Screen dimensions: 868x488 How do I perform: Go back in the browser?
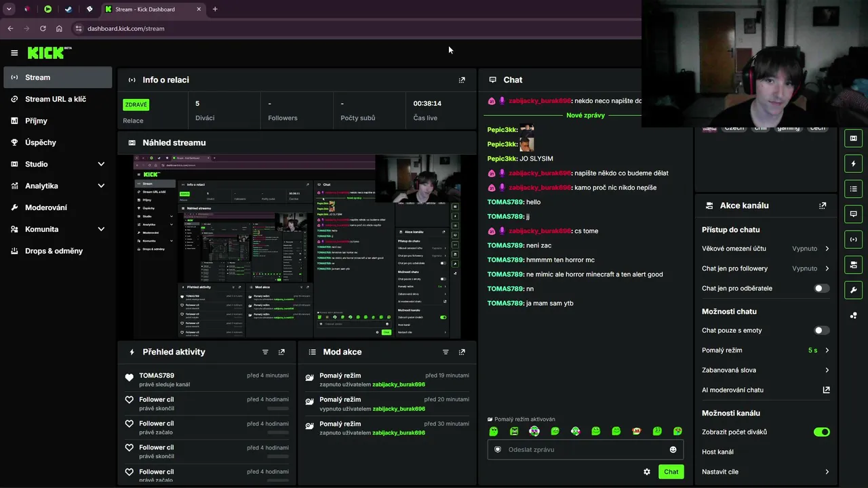(x=10, y=28)
